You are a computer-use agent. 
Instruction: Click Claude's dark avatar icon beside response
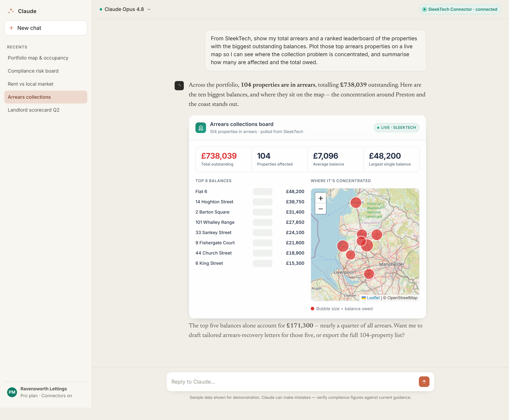(179, 86)
